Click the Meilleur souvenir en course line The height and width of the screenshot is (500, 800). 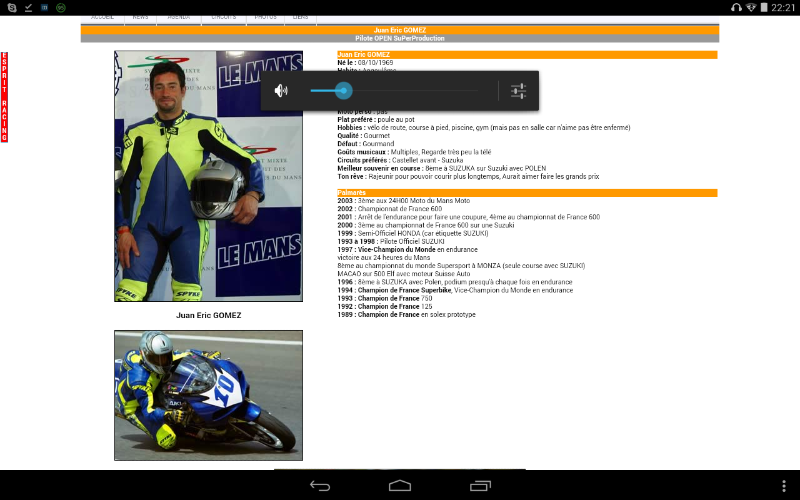(x=441, y=168)
